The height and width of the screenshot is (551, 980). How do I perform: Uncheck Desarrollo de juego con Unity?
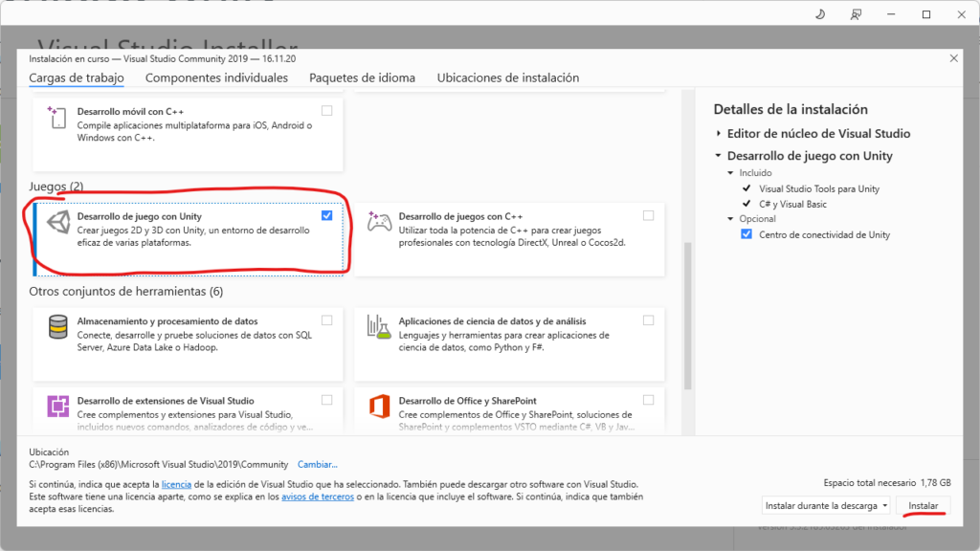point(327,215)
